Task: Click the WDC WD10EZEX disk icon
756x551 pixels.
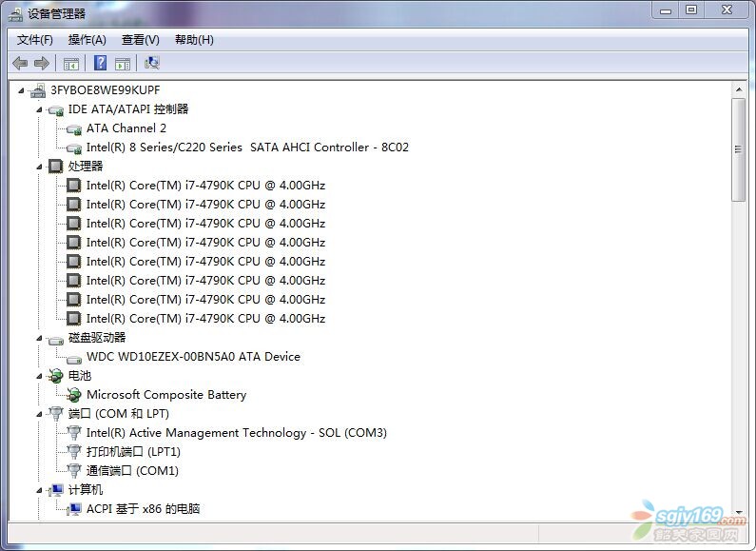Action: point(74,359)
